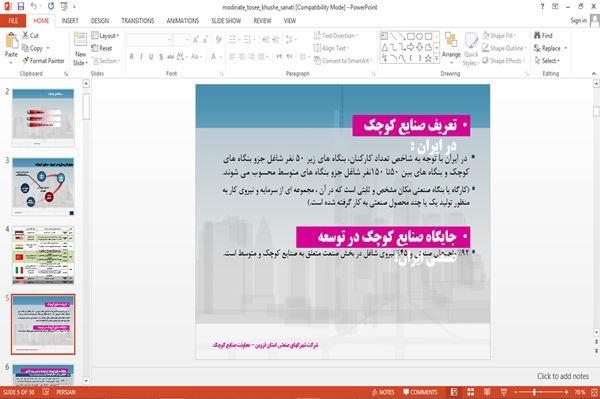Start Slide Show from status bar

504,392
